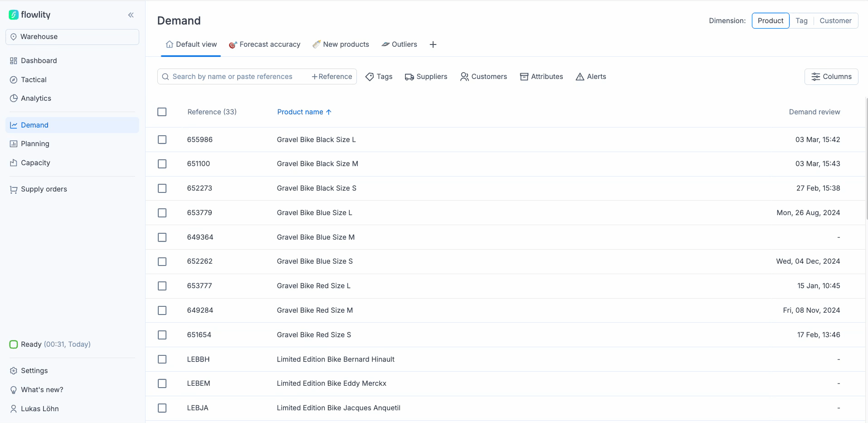Select all rows using the header checkbox

[162, 112]
